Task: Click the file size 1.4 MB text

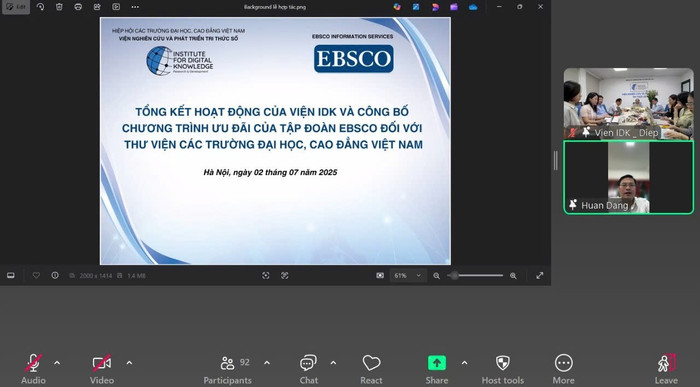Action: [136, 276]
